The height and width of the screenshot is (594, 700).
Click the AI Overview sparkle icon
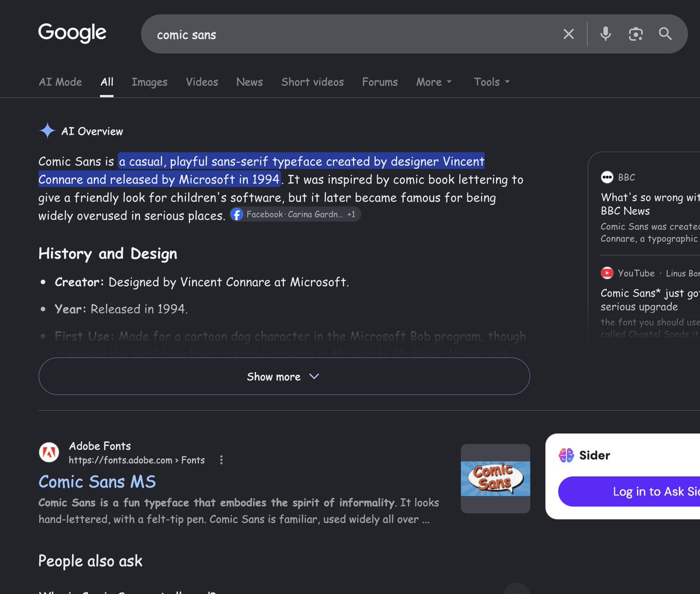coord(47,131)
